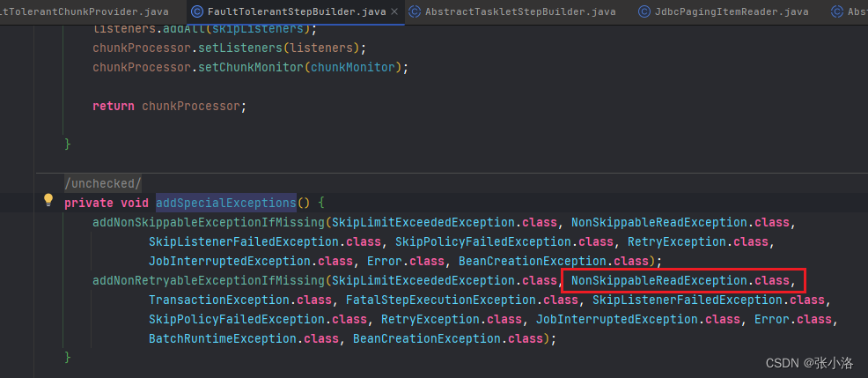Click the addNonRetryableExceptionIfMissing method call
The image size is (868, 378).
208,280
